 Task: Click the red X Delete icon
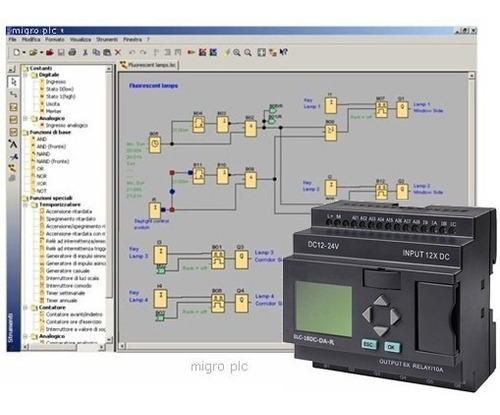pos(118,52)
